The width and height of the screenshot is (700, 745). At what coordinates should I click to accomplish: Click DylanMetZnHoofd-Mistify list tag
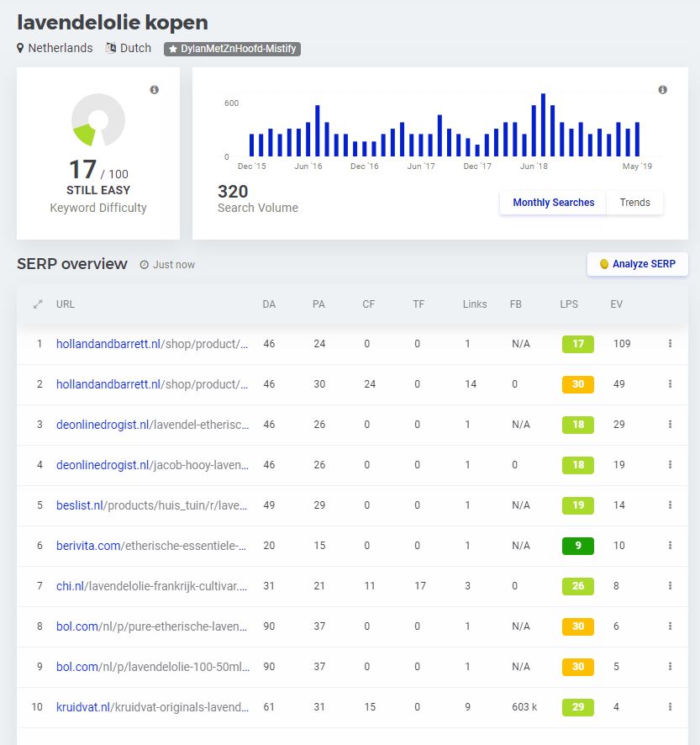coord(232,49)
